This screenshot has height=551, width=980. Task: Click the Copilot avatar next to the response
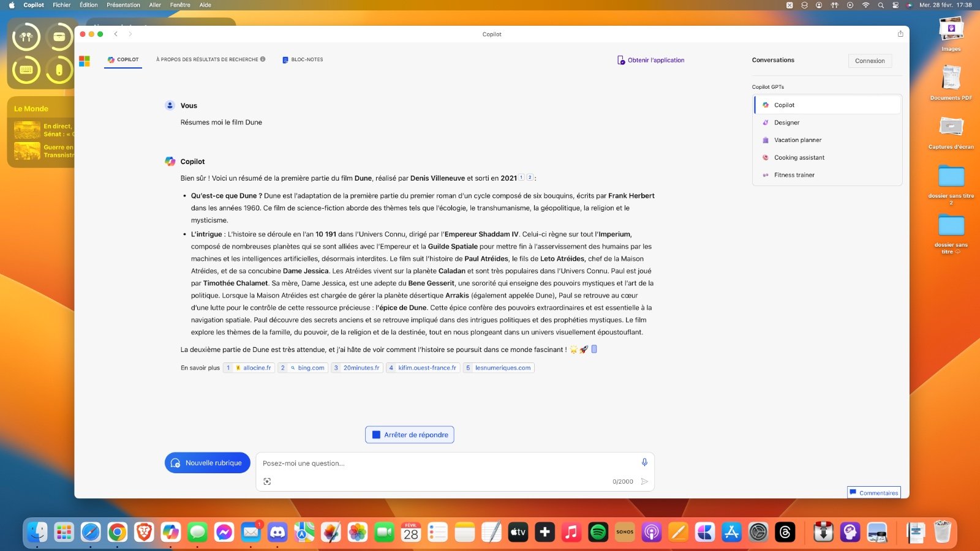point(170,161)
